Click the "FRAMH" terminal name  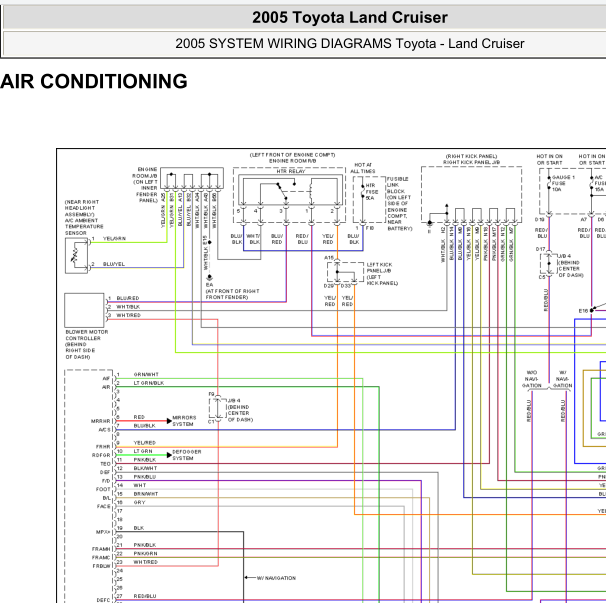click(101, 549)
